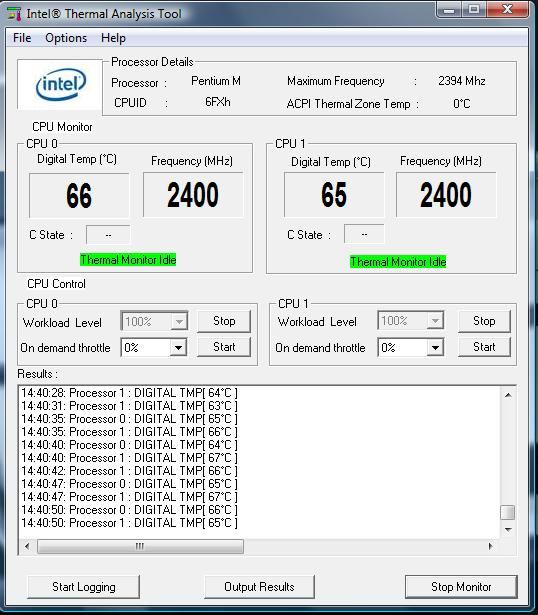Image resolution: width=538 pixels, height=615 pixels.
Task: Click the results horizontal scrollbar right arrow
Action: coord(490,546)
